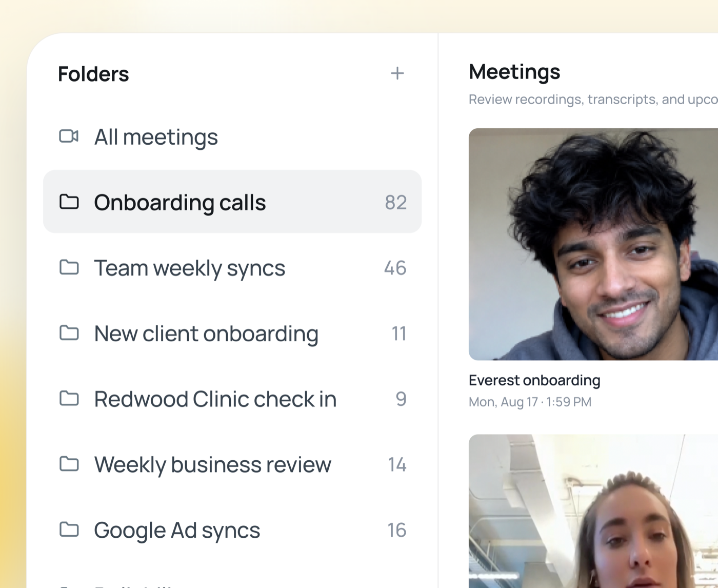Viewport: 718px width, 588px height.
Task: Click the plus icon to add folder
Action: pos(397,73)
